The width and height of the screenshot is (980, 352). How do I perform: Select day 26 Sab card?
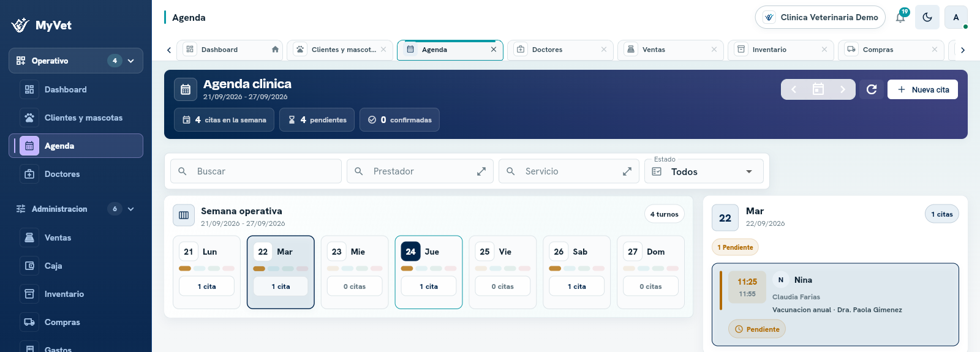[x=577, y=272]
